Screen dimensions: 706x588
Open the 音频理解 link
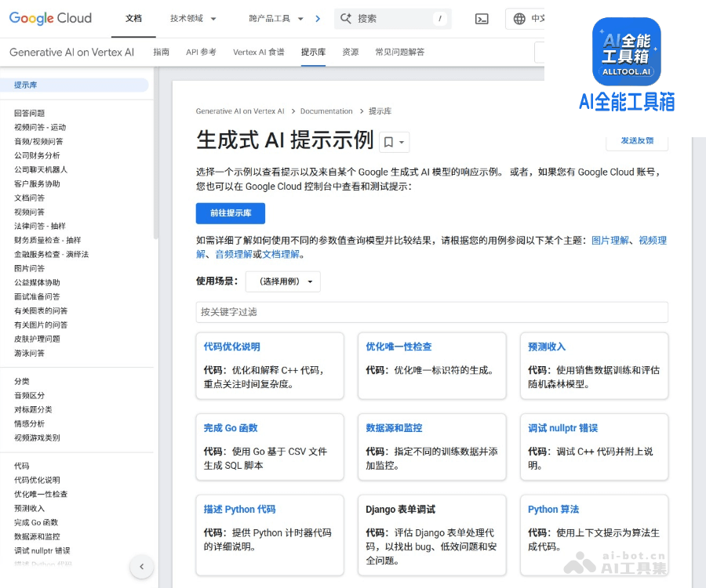(x=233, y=255)
